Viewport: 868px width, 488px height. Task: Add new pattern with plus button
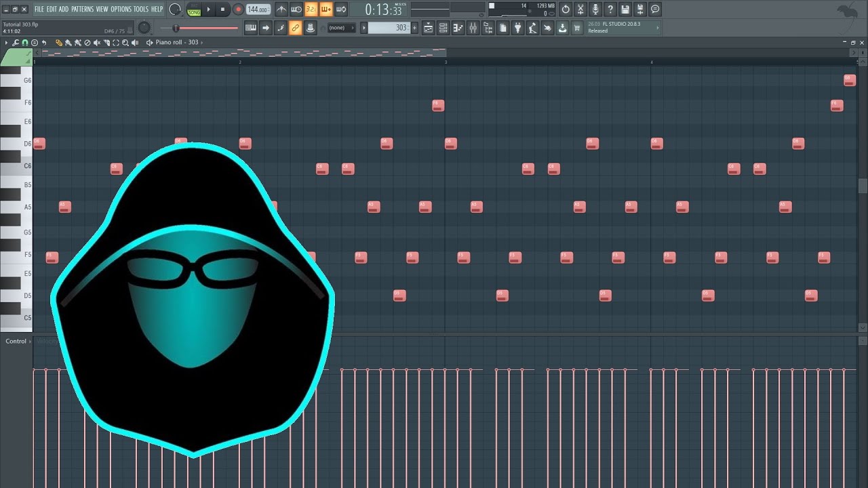click(x=414, y=28)
